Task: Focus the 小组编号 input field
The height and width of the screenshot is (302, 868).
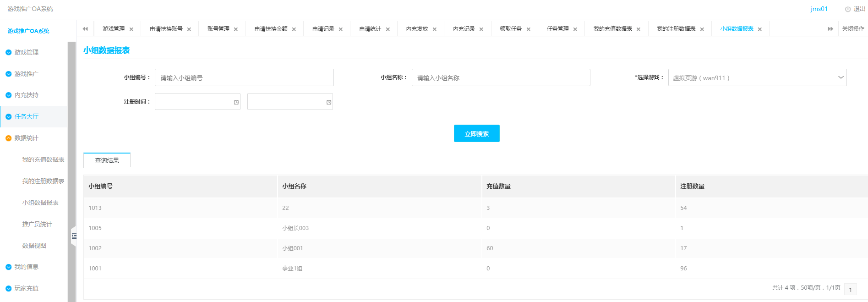Action: 244,78
